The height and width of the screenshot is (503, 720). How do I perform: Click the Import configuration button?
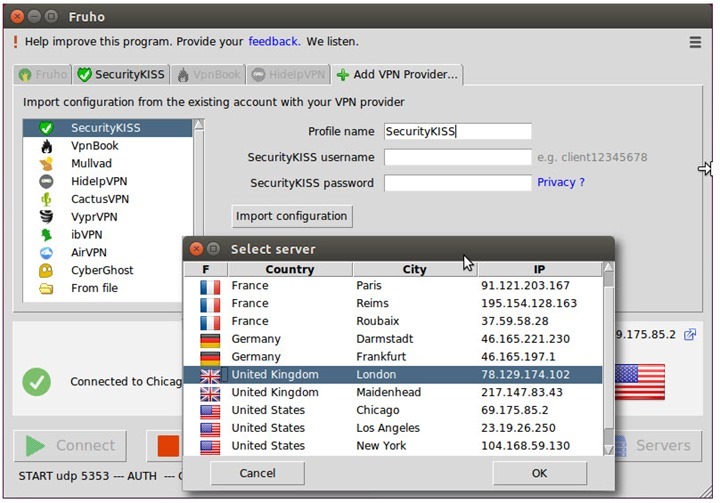point(292,216)
